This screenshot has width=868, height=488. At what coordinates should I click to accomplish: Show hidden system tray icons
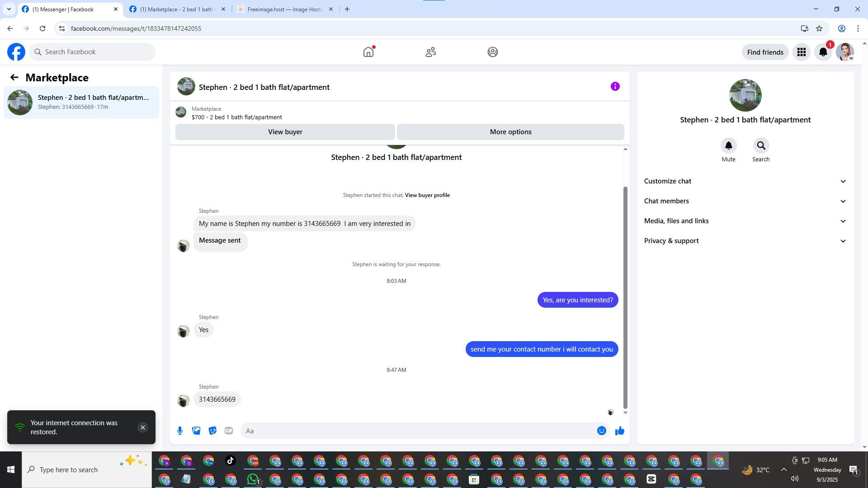tap(784, 470)
